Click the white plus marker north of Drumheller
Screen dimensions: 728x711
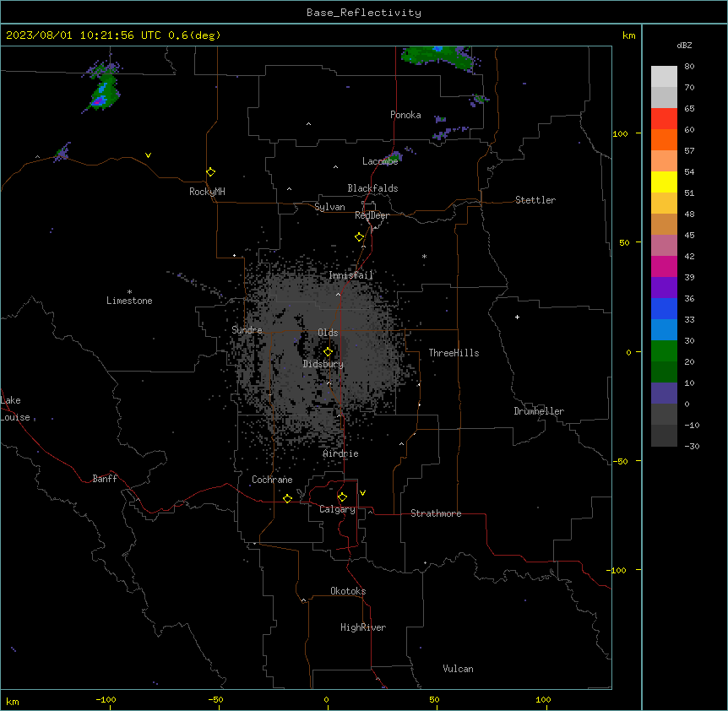(517, 317)
